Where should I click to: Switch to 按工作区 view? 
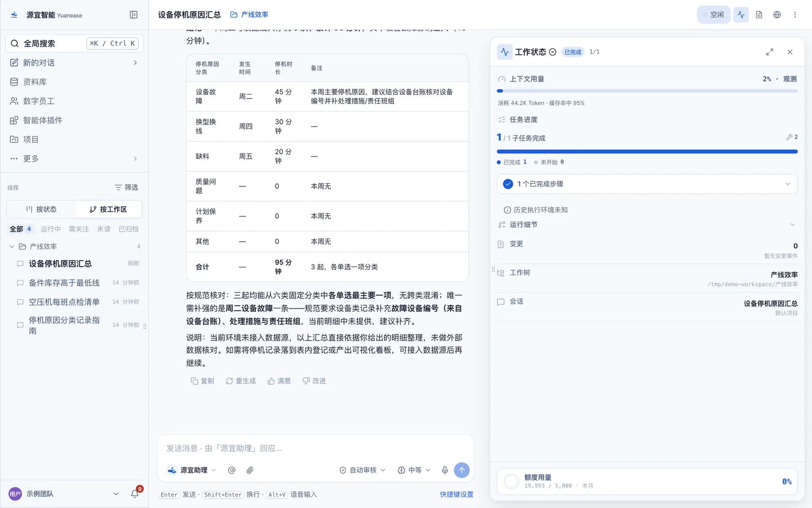click(108, 209)
